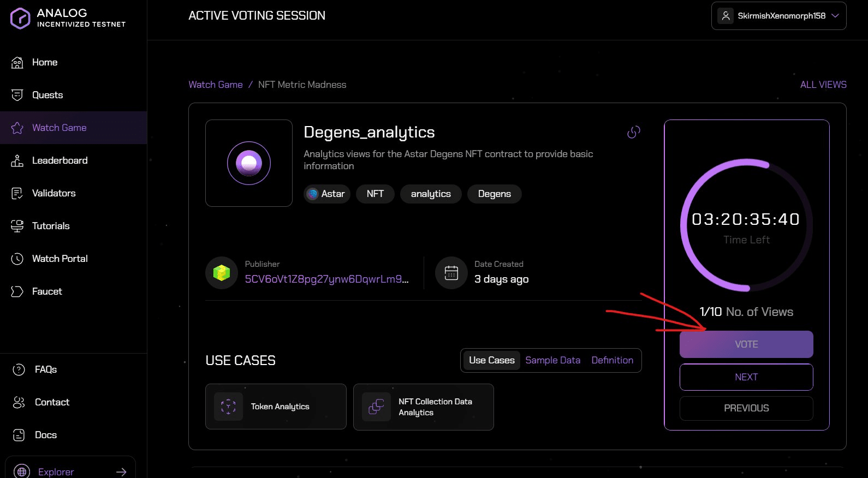This screenshot has height=478, width=868.
Task: Click the NEXT button
Action: tap(746, 377)
